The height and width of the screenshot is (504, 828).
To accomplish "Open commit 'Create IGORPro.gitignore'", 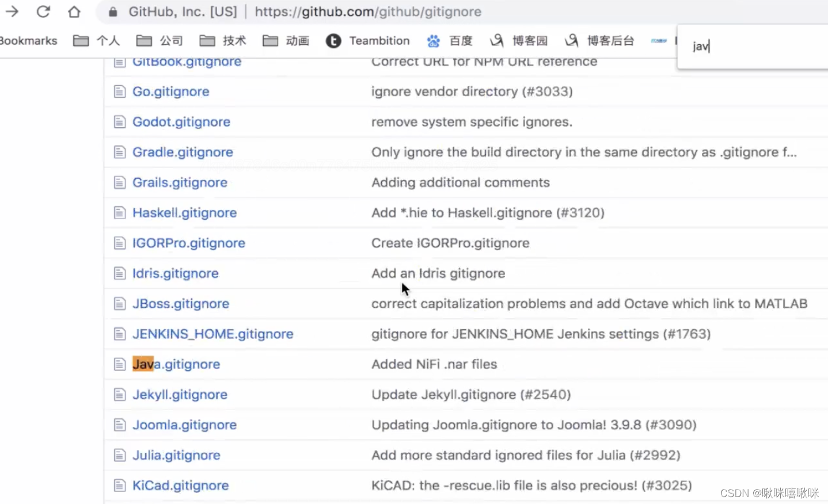I will (450, 243).
